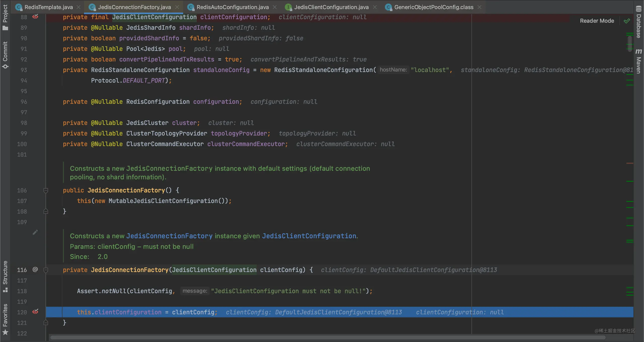Open the Maven tool window

[x=639, y=61]
